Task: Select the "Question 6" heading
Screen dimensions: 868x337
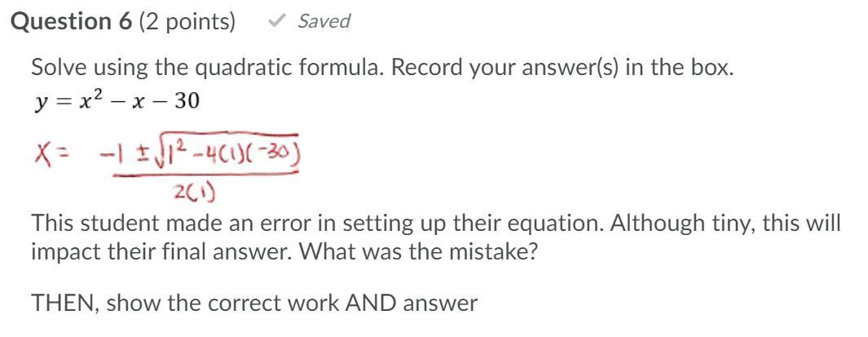Action: pyautogui.click(x=72, y=21)
